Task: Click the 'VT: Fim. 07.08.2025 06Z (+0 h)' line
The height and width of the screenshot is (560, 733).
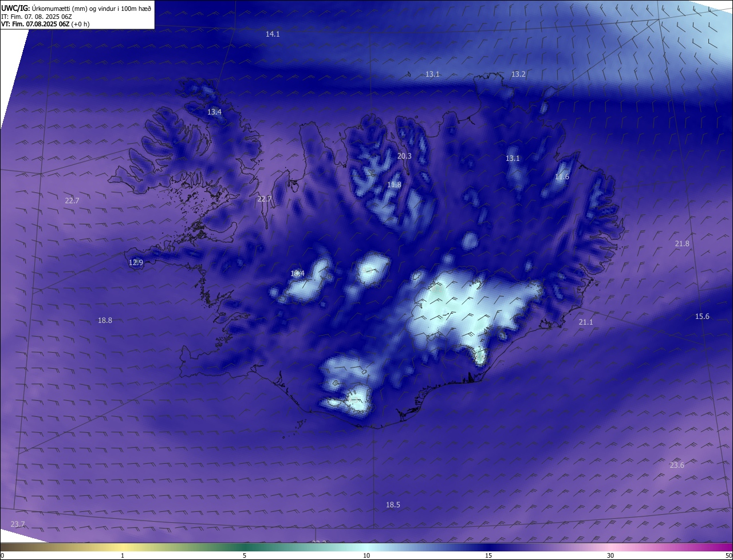Action: coord(45,24)
